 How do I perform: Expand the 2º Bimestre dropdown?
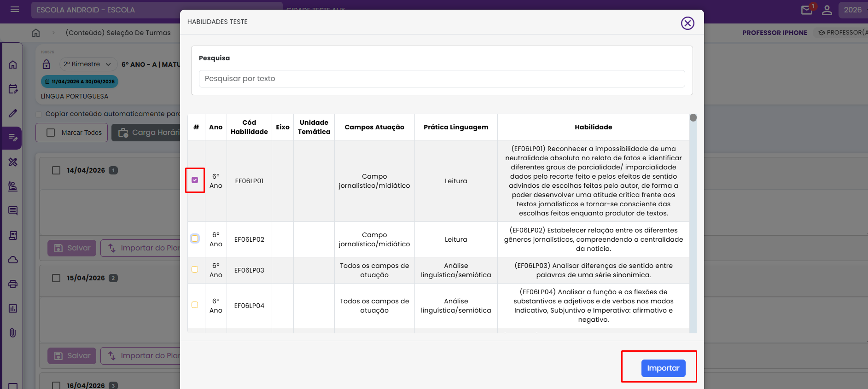click(87, 64)
